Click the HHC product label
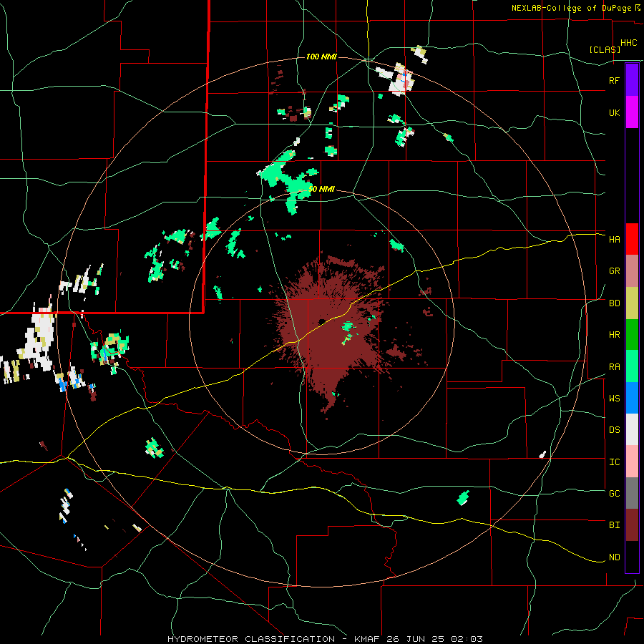This screenshot has height=644, width=644. 628,43
